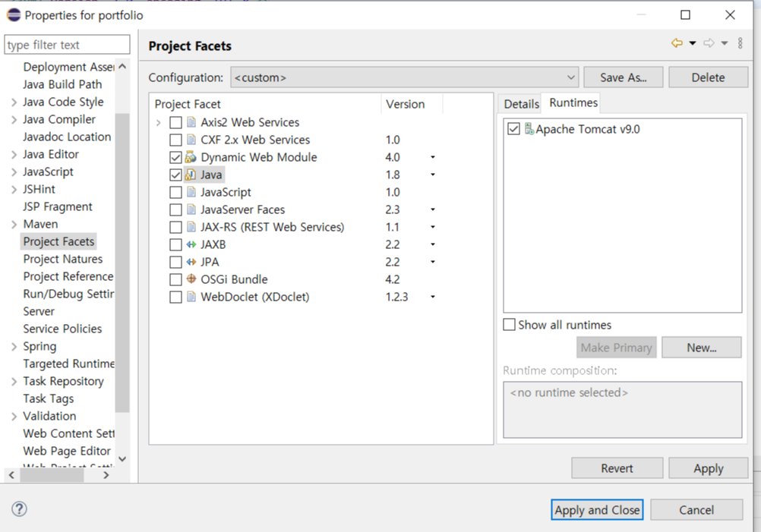Select Web Page Editor in sidebar

click(67, 451)
